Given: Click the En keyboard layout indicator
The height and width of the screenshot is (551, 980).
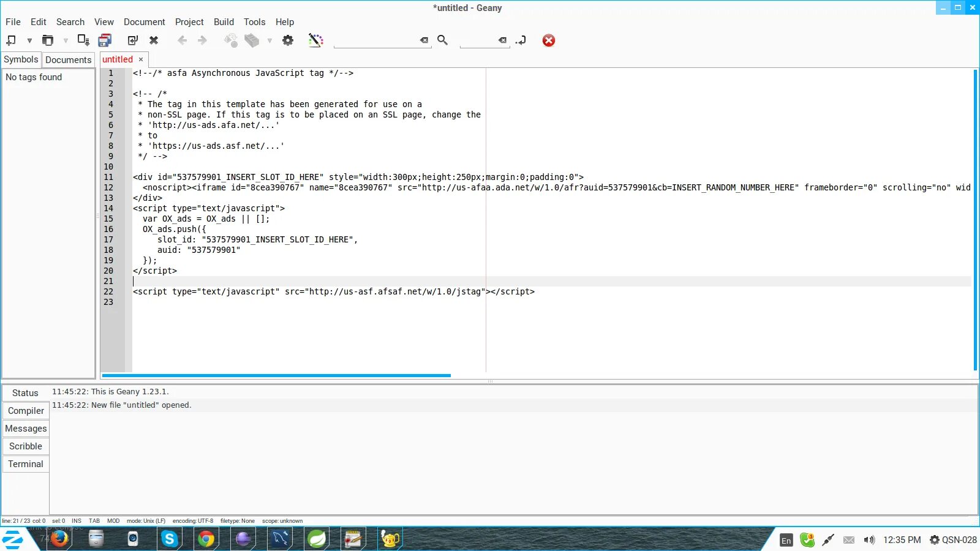Looking at the screenshot, I should [x=786, y=540].
